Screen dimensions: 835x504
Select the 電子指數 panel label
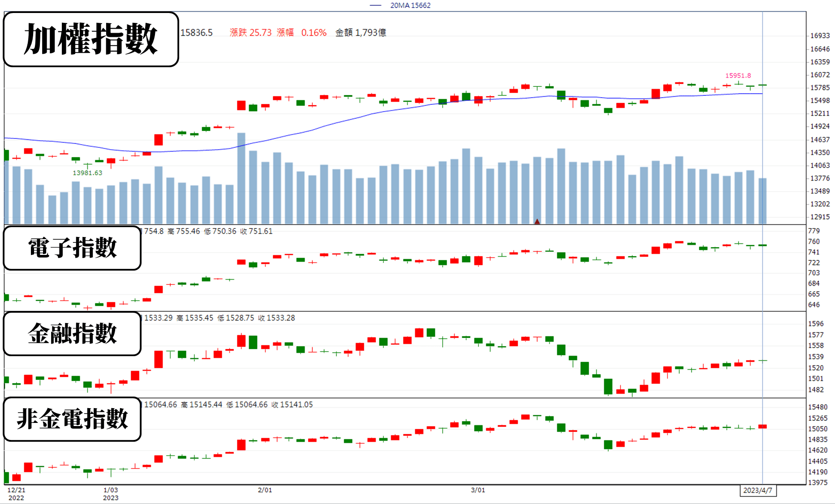[73, 248]
